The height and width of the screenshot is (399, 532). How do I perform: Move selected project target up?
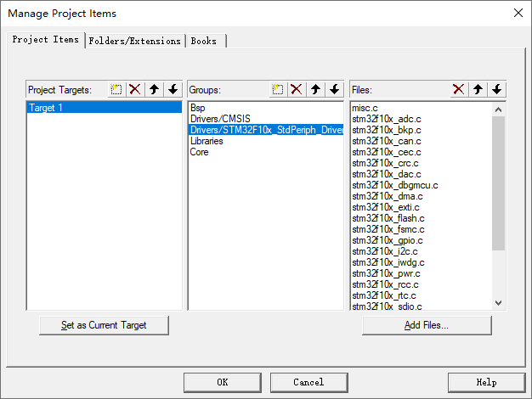(x=154, y=89)
